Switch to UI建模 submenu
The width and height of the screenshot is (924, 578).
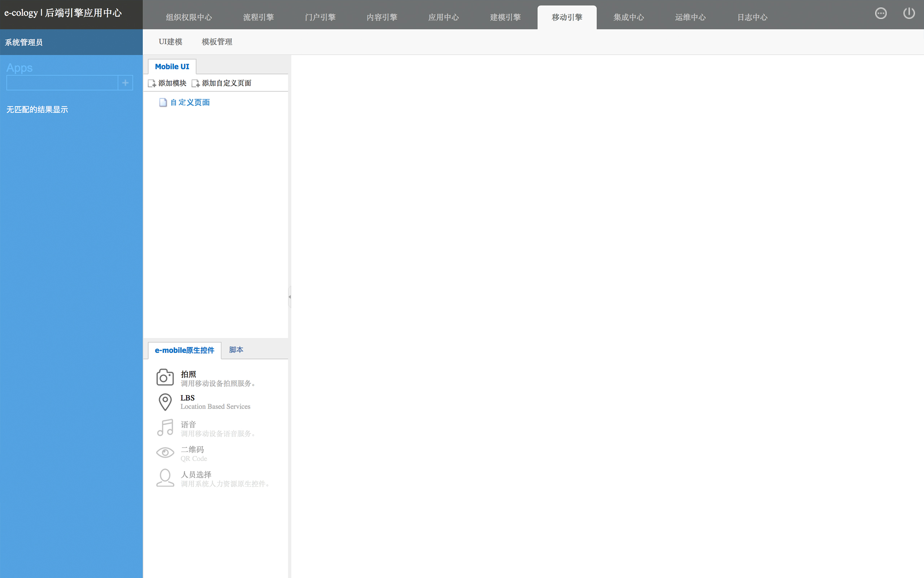pyautogui.click(x=170, y=42)
